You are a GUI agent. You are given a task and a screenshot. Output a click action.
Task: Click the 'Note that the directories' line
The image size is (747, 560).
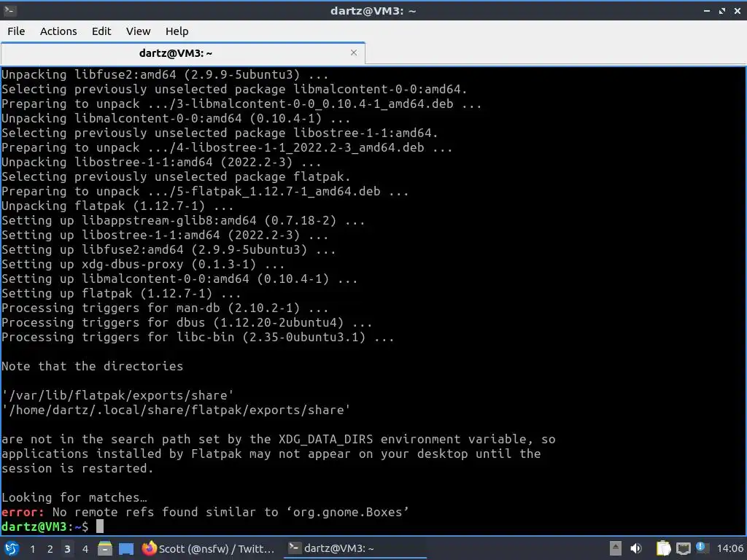93,366
